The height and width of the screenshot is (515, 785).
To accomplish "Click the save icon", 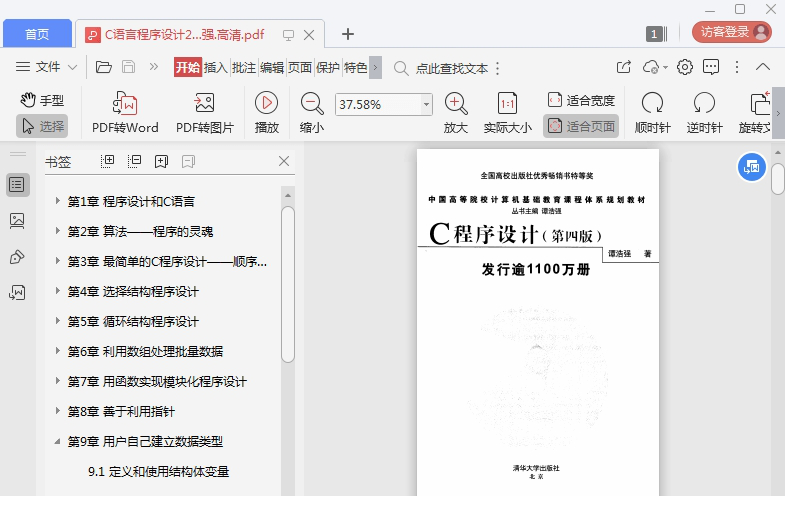I will click(129, 67).
